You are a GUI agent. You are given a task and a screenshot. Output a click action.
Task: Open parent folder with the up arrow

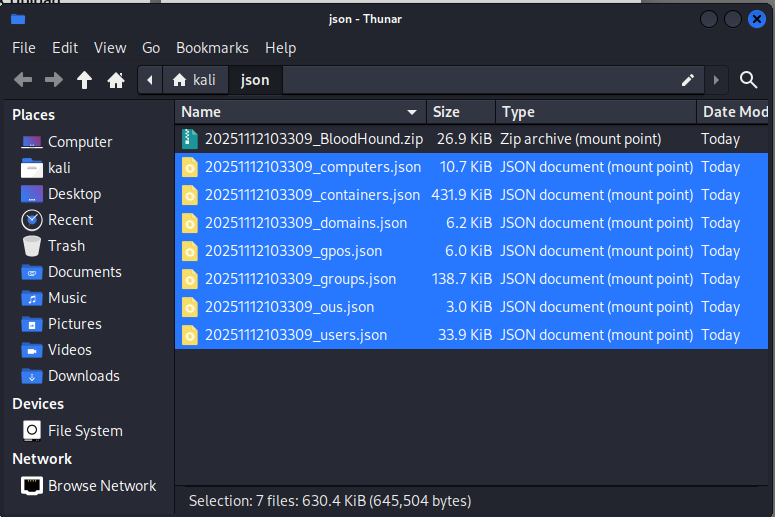click(85, 80)
